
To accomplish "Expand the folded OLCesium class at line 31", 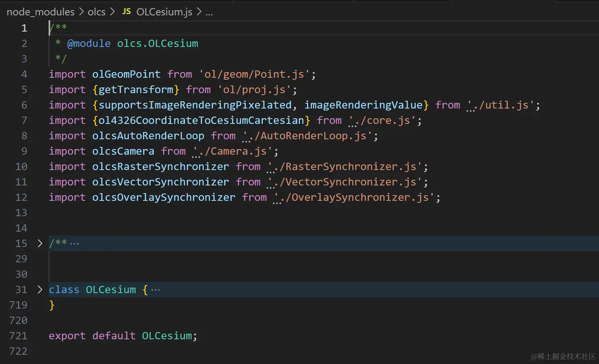I will click(x=40, y=289).
